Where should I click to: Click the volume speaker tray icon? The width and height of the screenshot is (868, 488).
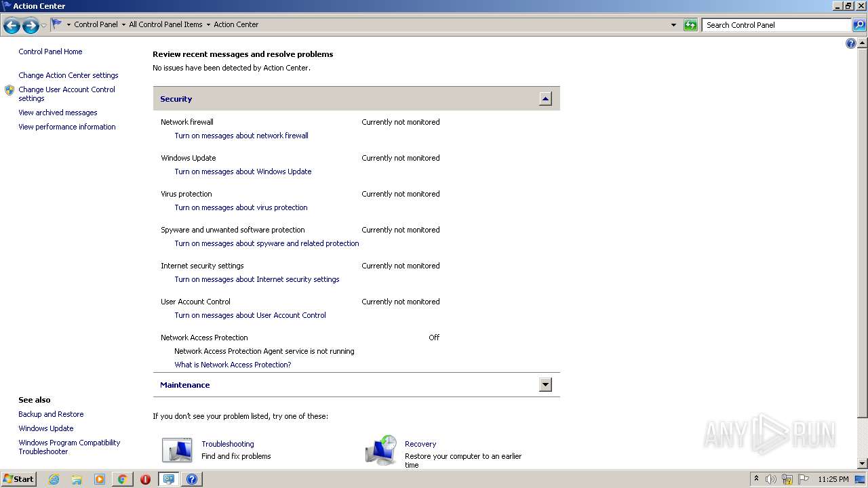tap(771, 479)
